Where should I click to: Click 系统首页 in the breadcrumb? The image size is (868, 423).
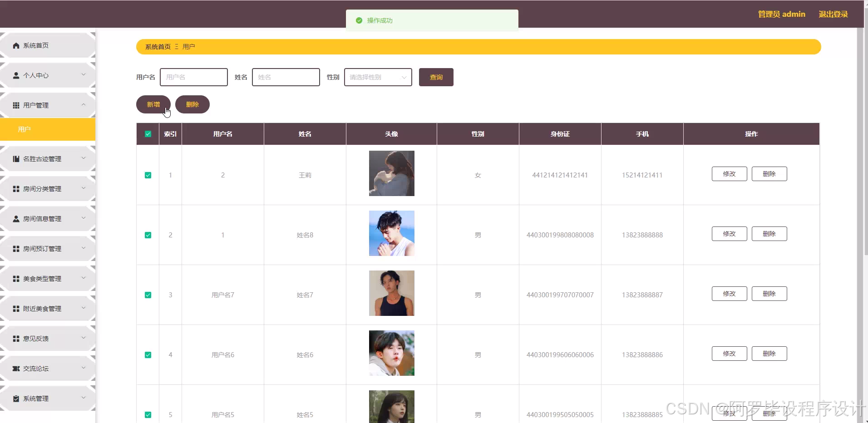[x=158, y=47]
